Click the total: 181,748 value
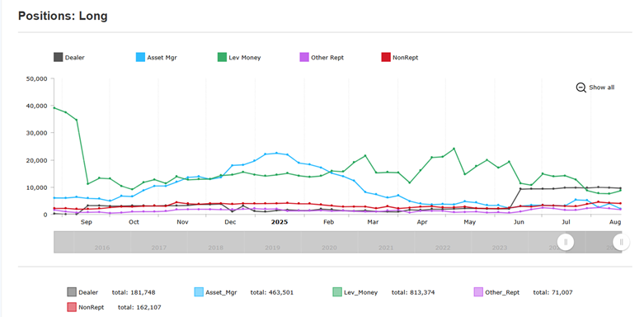This screenshot has height=317, width=644. [x=134, y=292]
